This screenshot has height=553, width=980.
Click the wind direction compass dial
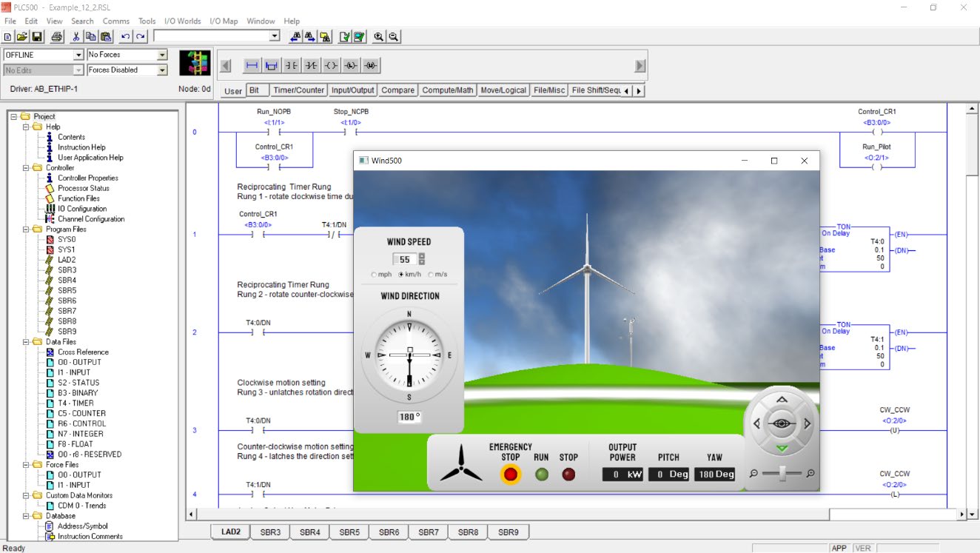[409, 355]
